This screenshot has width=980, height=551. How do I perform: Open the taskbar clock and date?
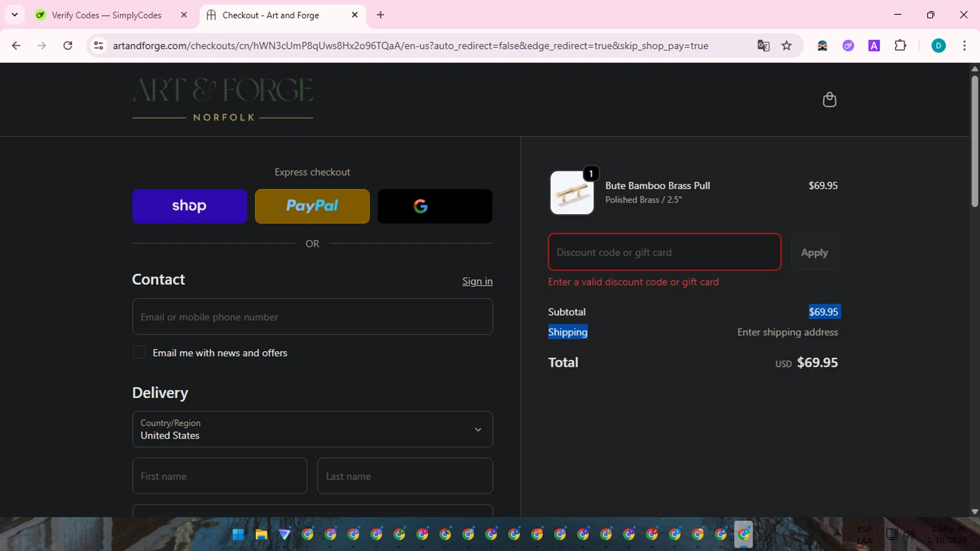coord(948,535)
